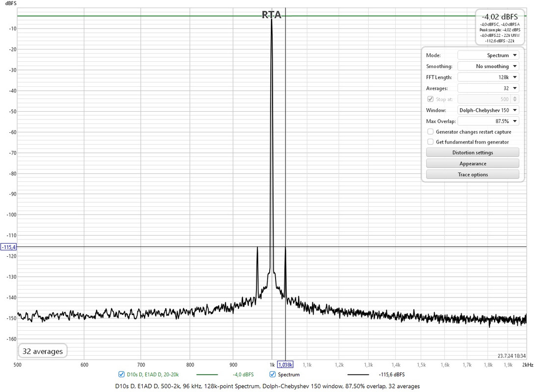Click the '-4,02 dBFS' level readout

[500, 17]
